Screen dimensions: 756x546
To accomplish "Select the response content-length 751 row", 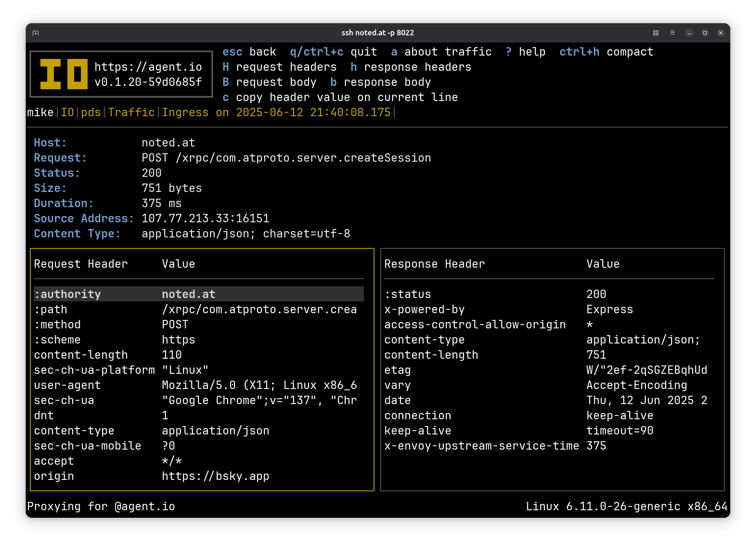I will click(x=549, y=355).
